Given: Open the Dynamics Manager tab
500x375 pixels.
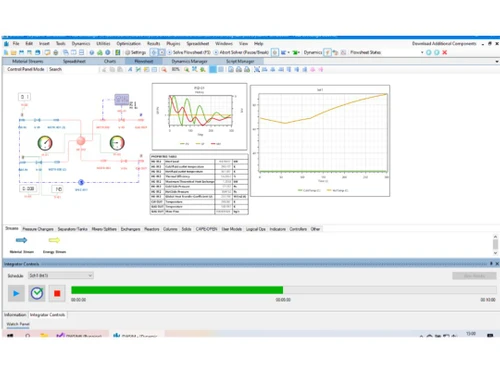Looking at the screenshot, I should pos(189,61).
